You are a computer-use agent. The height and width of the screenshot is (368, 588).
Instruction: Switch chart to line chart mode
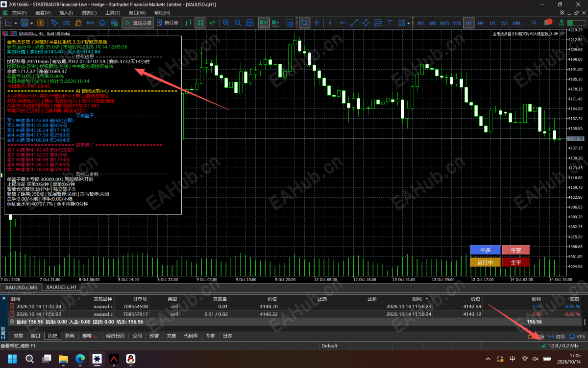tap(212, 23)
